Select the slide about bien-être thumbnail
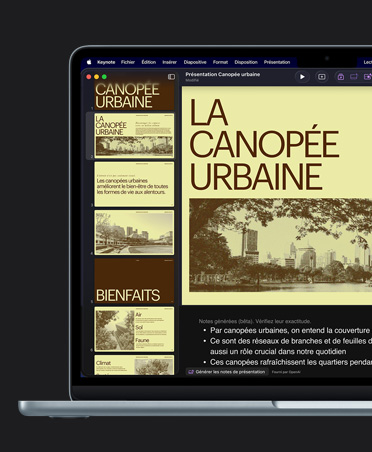This screenshot has width=372, height=452. (x=134, y=184)
